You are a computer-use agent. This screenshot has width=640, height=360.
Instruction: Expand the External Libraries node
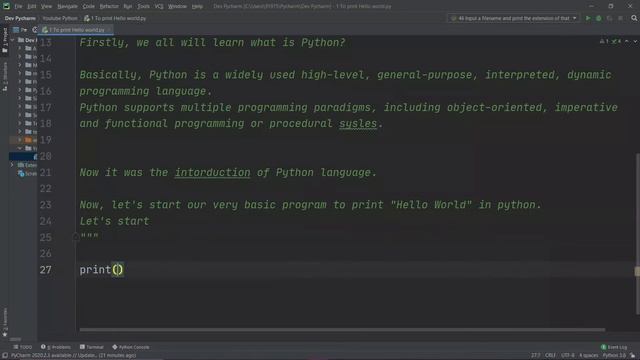click(13, 165)
